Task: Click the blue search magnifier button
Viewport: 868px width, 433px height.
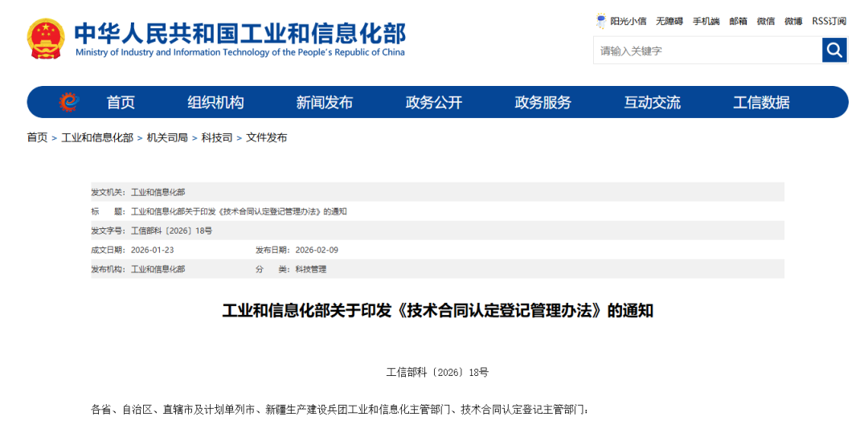Action: (x=834, y=51)
